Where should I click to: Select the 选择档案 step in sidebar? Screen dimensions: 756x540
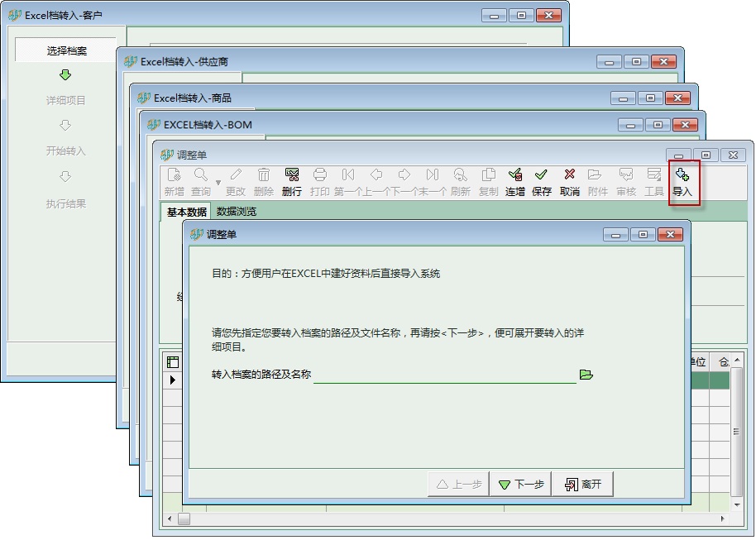(66, 50)
